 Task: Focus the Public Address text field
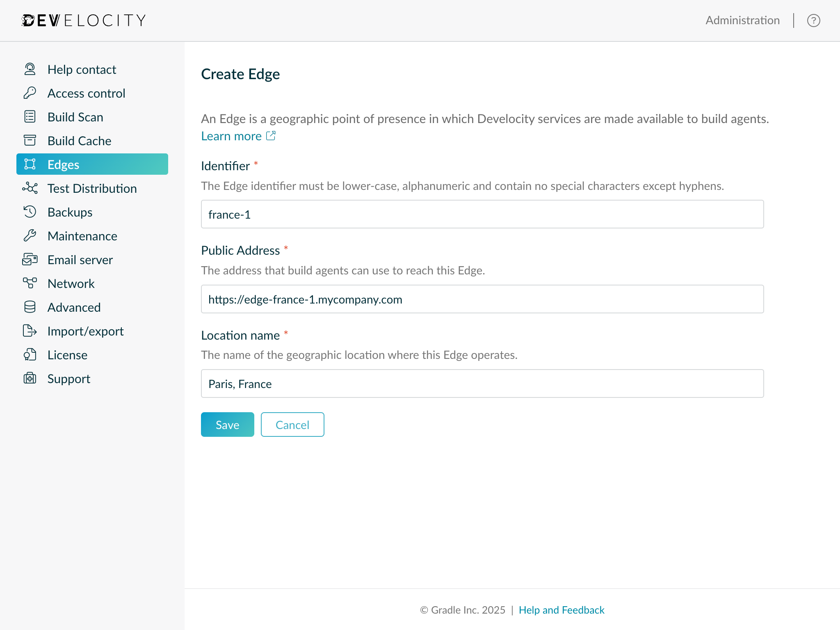(482, 299)
